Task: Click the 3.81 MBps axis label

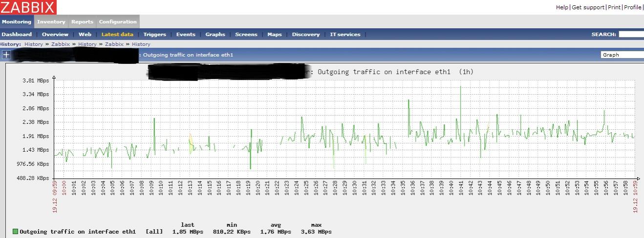Action: pos(36,80)
